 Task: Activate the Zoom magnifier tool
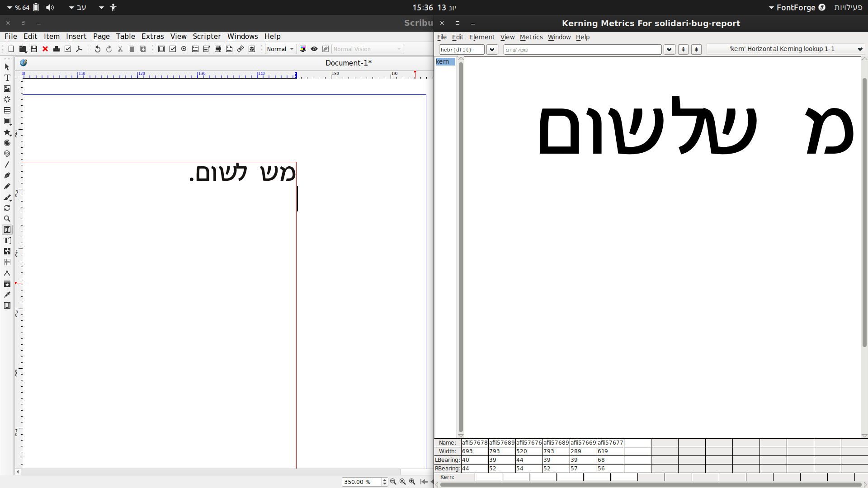[x=7, y=219]
